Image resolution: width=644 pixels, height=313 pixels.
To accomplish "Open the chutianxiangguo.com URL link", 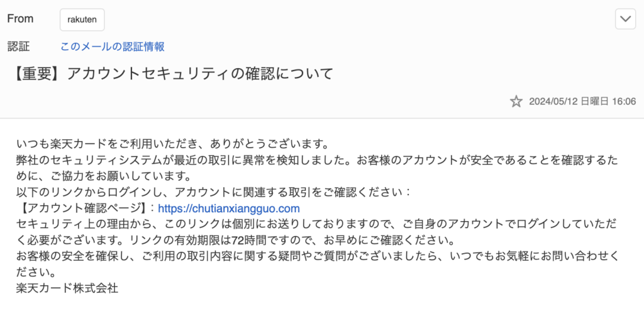I will (x=229, y=208).
